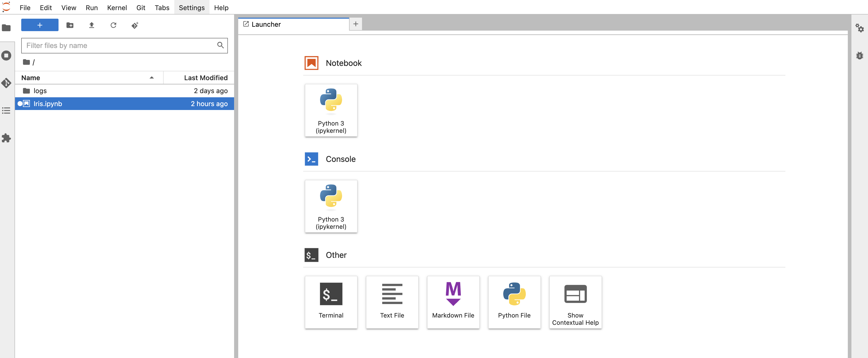This screenshot has height=358, width=868.
Task: Toggle the file browser folder sidebar
Action: point(6,28)
